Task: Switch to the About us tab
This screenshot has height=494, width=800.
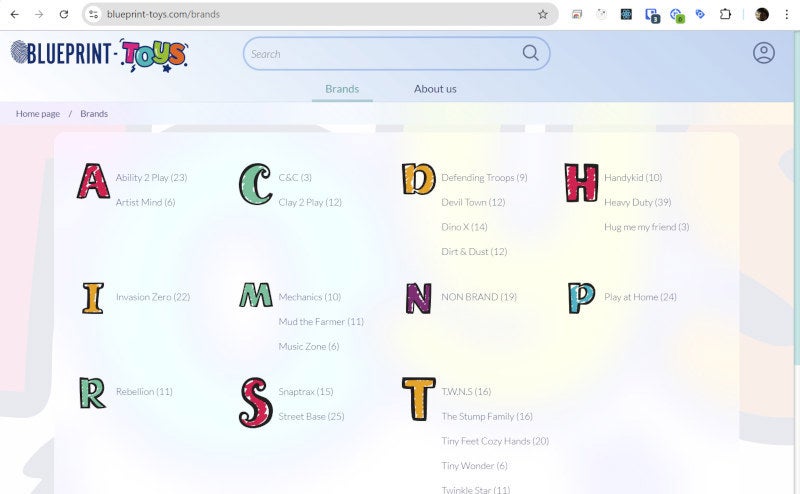Action: 435,89
